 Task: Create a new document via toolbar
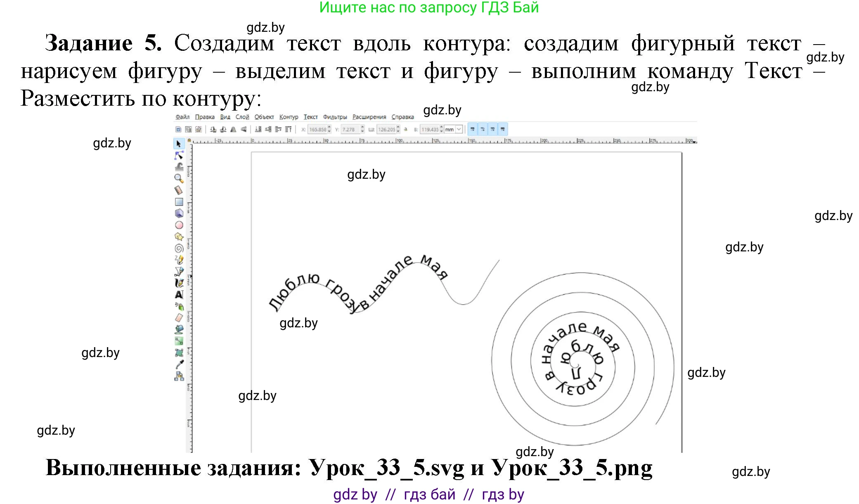pyautogui.click(x=178, y=129)
